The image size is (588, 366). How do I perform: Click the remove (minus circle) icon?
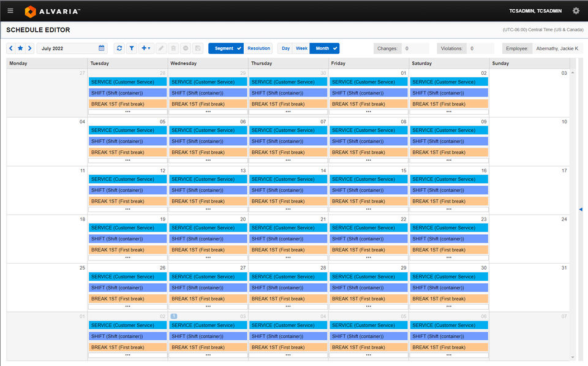coord(186,48)
